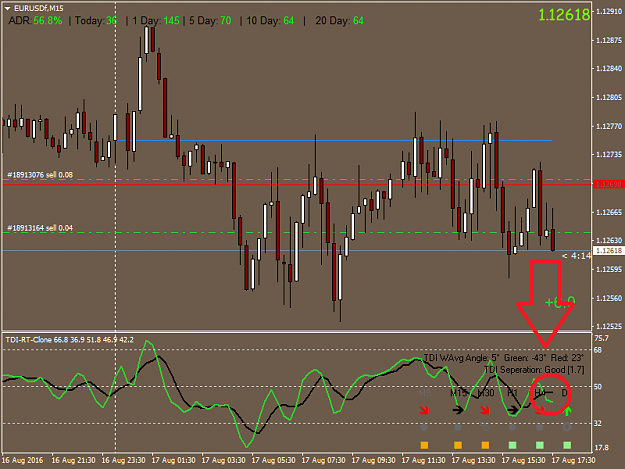Click the 1.12910 label on price scale
Viewport: 625px width, 469px height.
tap(609, 12)
